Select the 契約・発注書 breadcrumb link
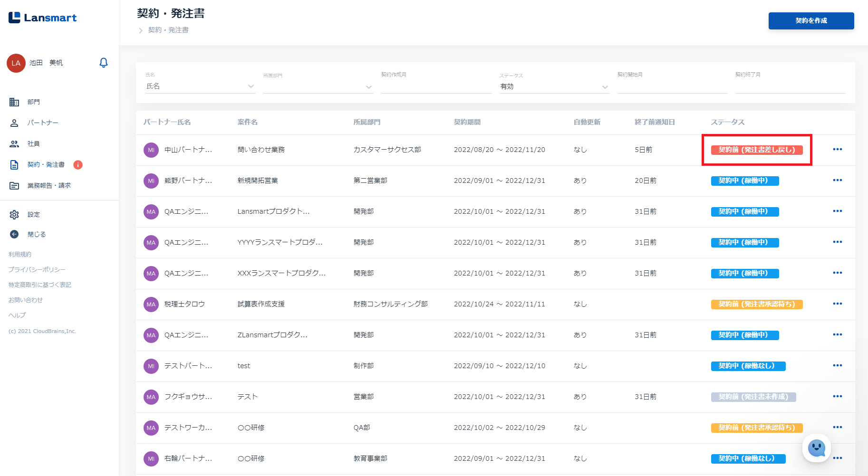Viewport: 868px width, 476px height. (168, 30)
